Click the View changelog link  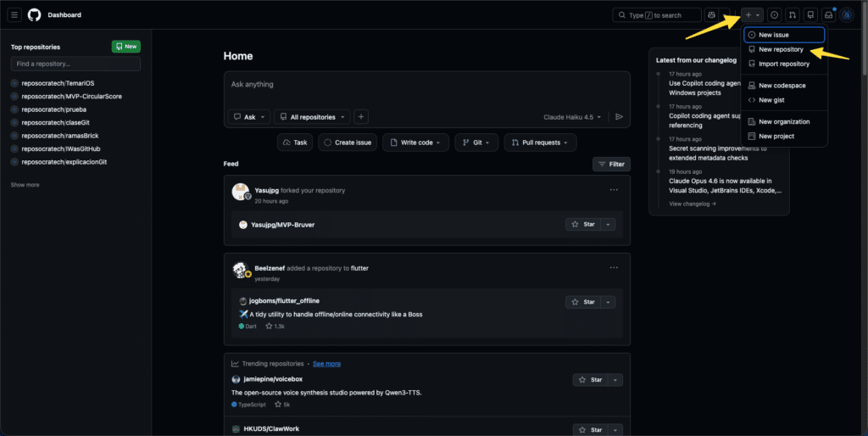click(693, 204)
